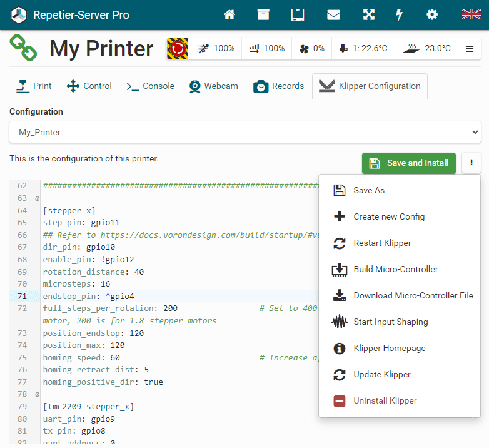Click the 'dir_pin: gpio10' line

(x=79, y=247)
